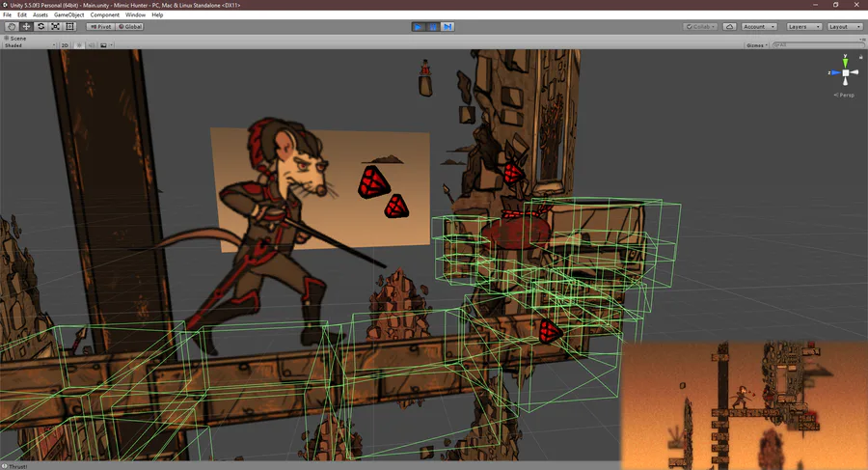This screenshot has width=868, height=470.
Task: Open the Layout dropdown
Action: point(845,27)
